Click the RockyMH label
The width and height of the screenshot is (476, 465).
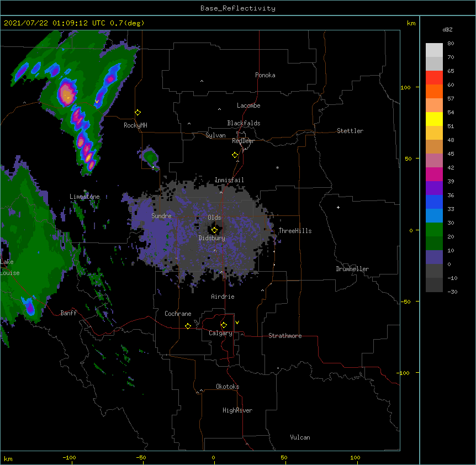(x=135, y=125)
